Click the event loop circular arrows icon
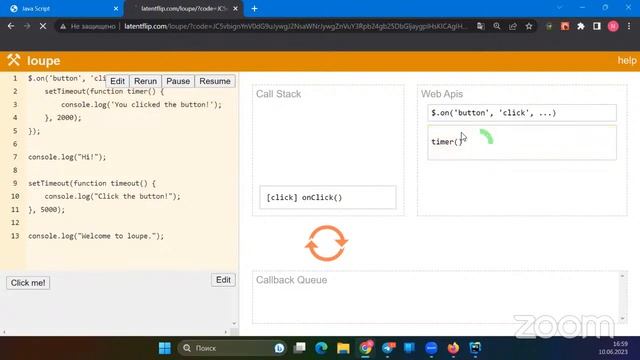Image resolution: width=640 pixels, height=360 pixels. click(326, 243)
